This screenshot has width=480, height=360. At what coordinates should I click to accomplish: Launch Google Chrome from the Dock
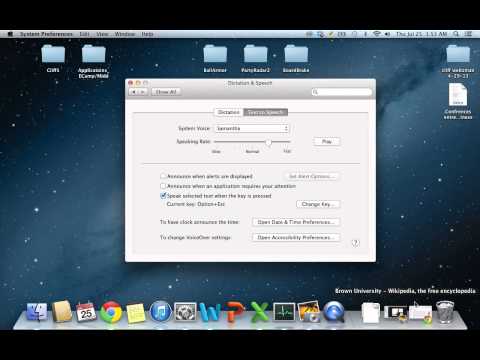point(111,312)
